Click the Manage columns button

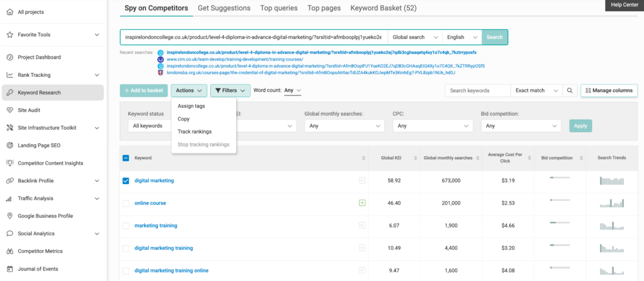click(x=609, y=91)
